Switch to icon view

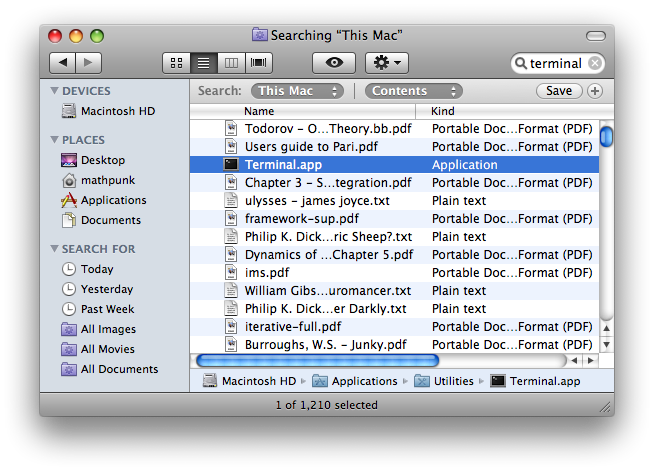pos(176,63)
